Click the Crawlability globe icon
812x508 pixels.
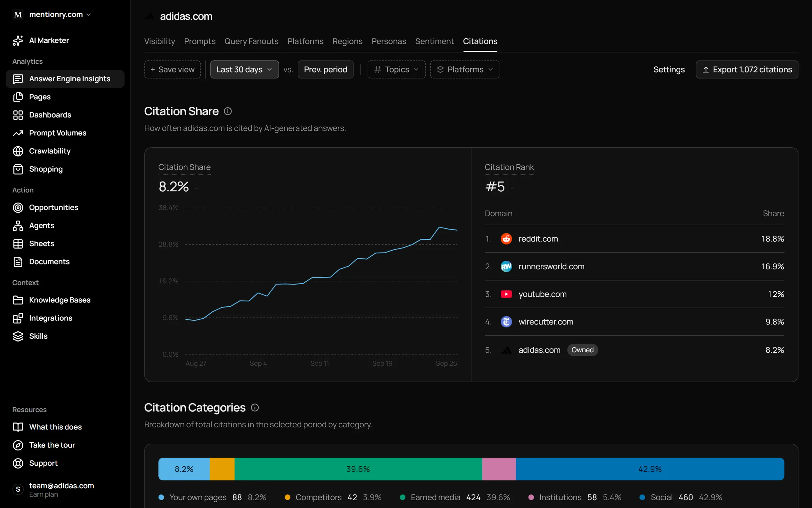[x=18, y=151]
